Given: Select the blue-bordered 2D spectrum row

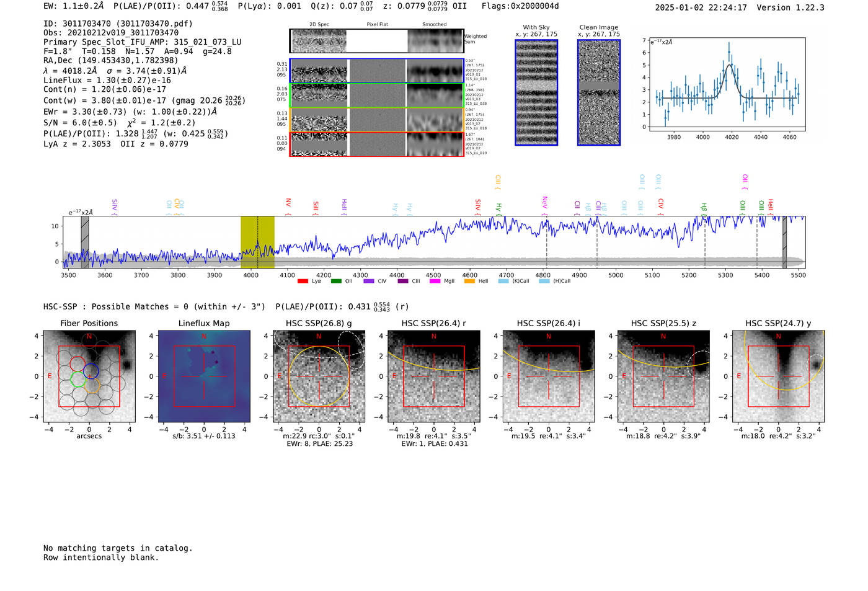Looking at the screenshot, I should (x=377, y=71).
